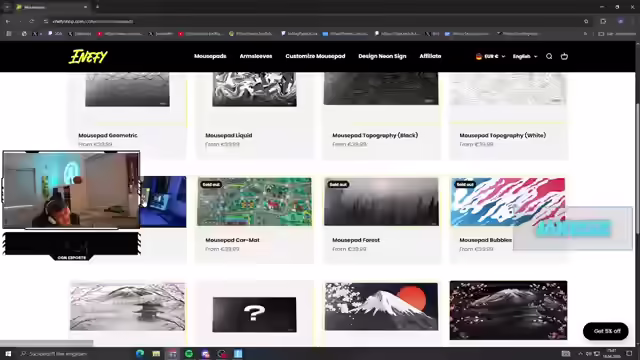Open the Mousepad Car-Mat product title
Image resolution: width=640 pixels, height=360 pixels.
pyautogui.click(x=232, y=240)
